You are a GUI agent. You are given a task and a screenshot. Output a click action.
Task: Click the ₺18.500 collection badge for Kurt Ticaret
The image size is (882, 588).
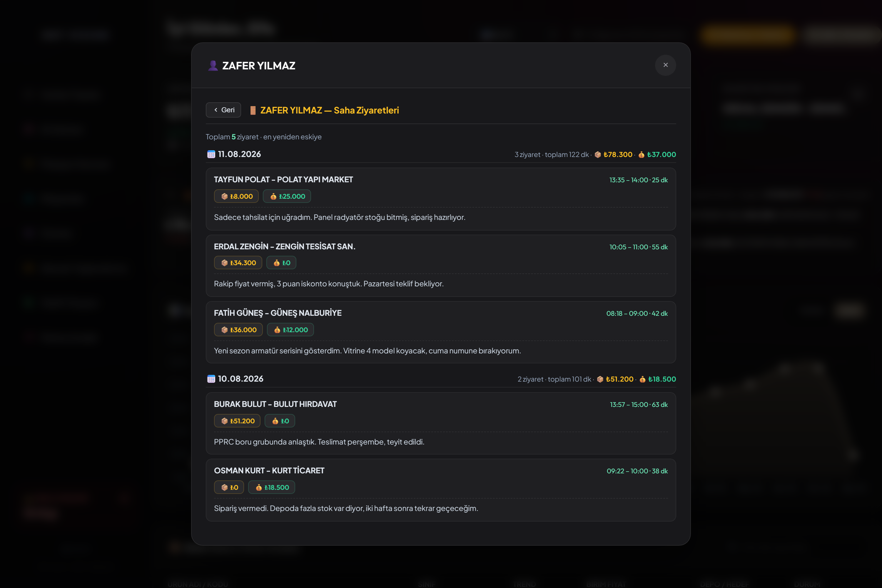pos(271,487)
